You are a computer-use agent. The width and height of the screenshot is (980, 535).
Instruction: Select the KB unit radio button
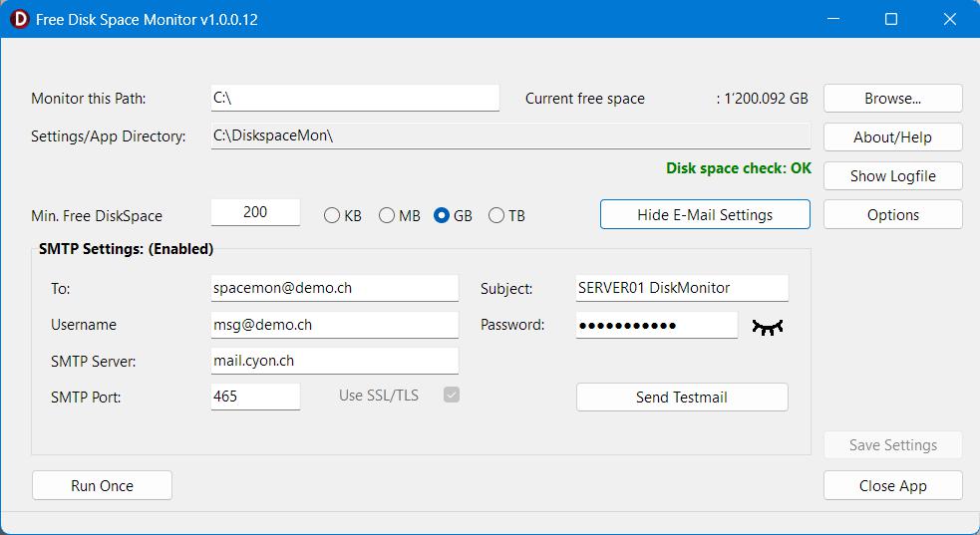tap(332, 215)
